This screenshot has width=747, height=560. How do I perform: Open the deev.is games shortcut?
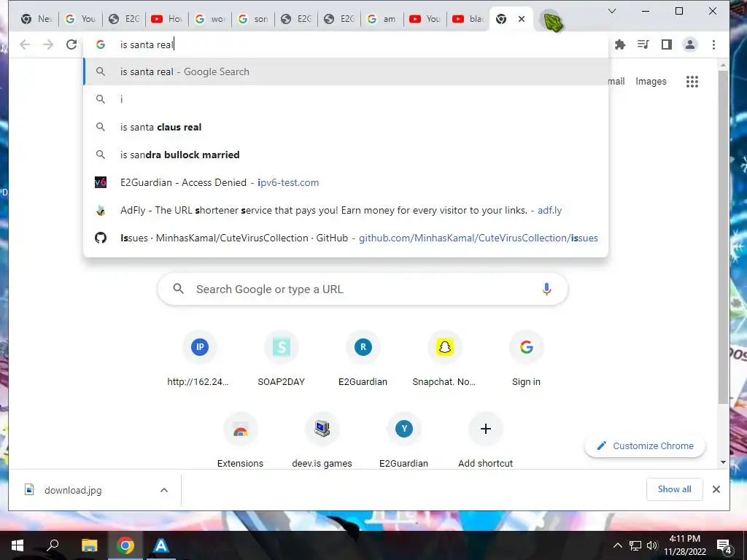(322, 440)
